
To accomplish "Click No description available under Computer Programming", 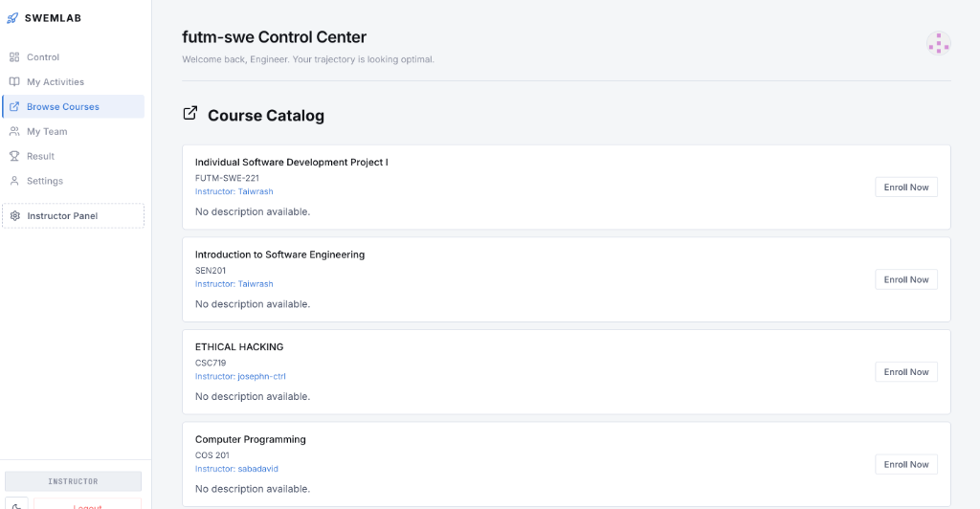I will (253, 489).
